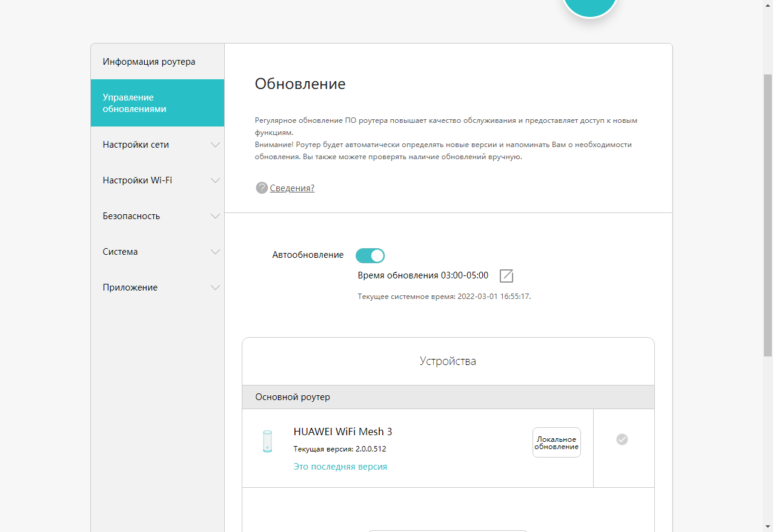Click Локальное обновление button
This screenshot has height=532, width=773.
pos(557,442)
